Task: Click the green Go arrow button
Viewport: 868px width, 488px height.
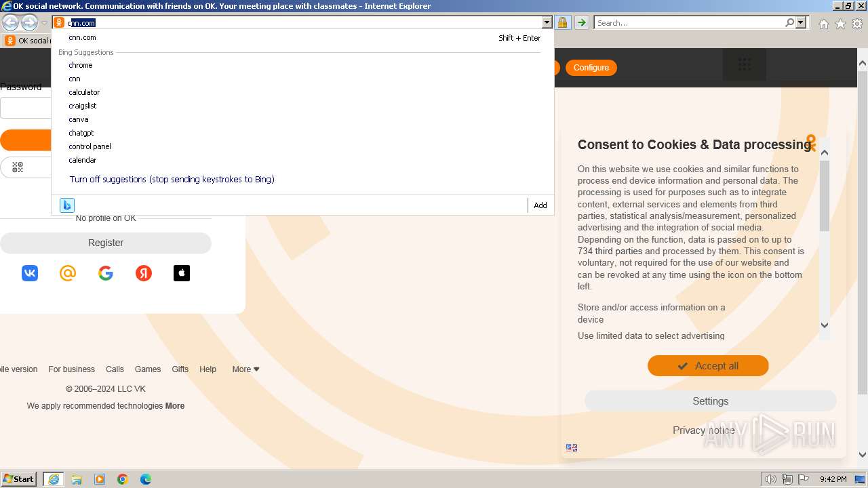Action: (x=582, y=22)
